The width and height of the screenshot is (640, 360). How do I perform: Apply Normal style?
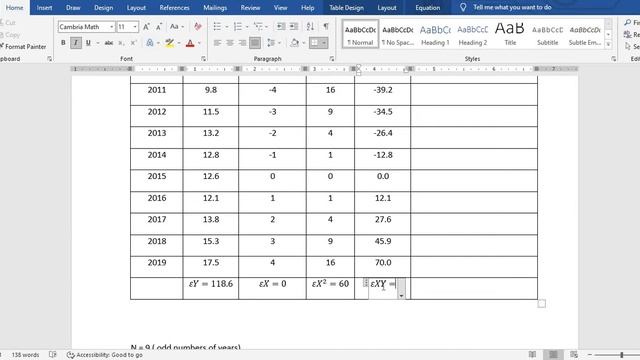360,34
